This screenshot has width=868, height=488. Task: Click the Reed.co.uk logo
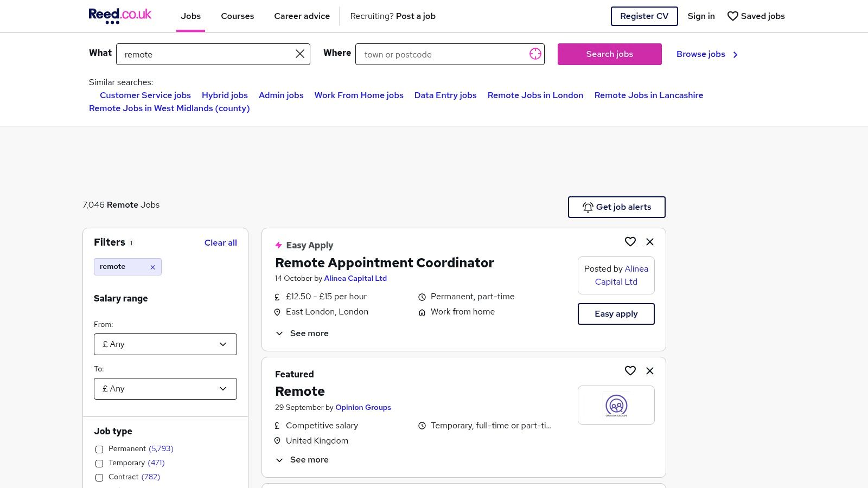[x=120, y=16]
